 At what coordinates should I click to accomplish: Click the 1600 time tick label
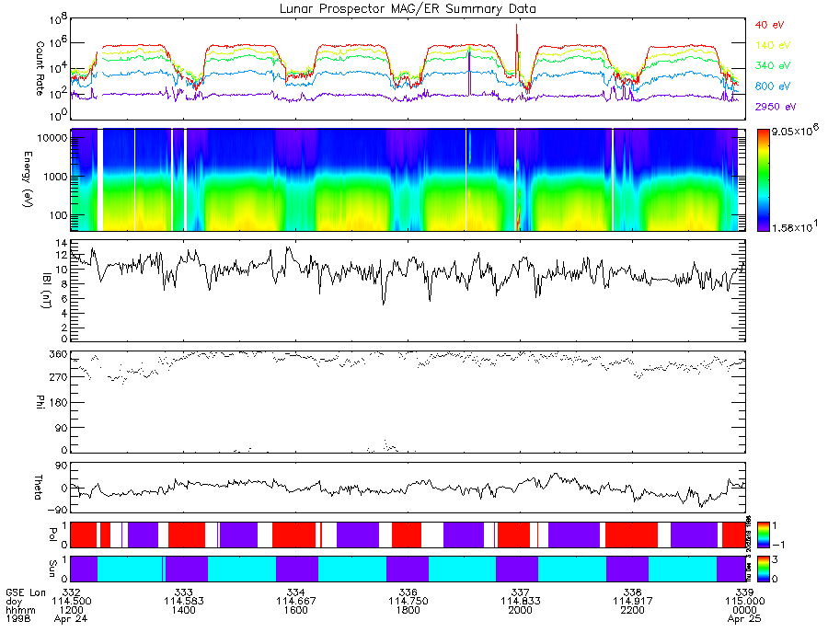coord(295,610)
